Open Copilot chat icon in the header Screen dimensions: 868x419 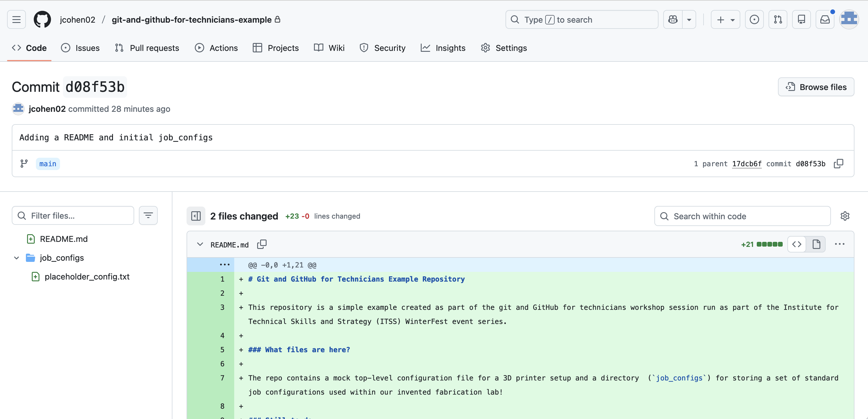coord(673,19)
